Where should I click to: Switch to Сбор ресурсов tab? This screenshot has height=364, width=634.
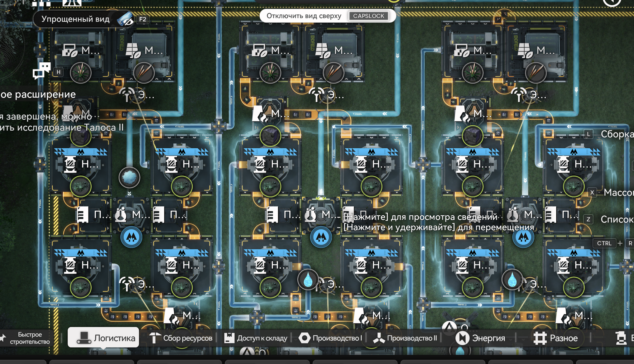(x=181, y=338)
